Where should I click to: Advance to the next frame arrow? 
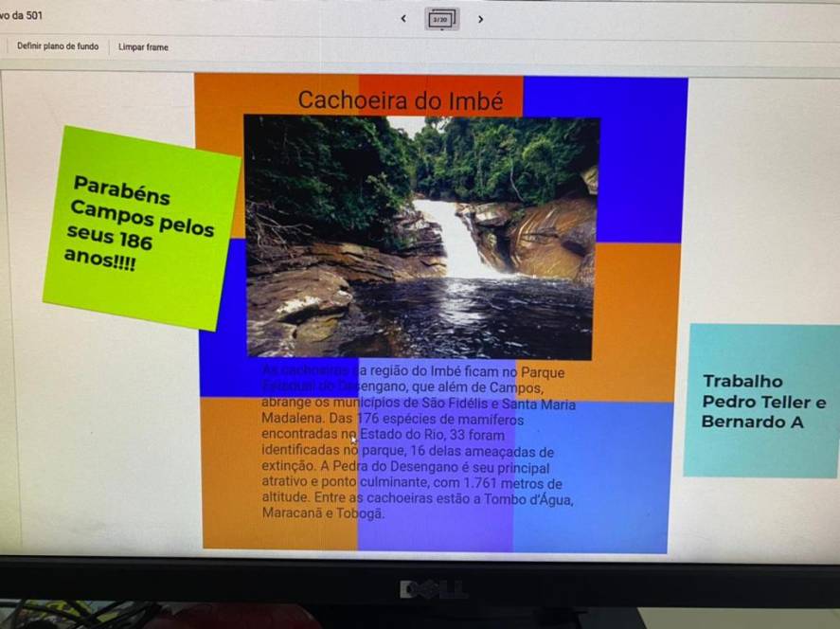(x=480, y=19)
